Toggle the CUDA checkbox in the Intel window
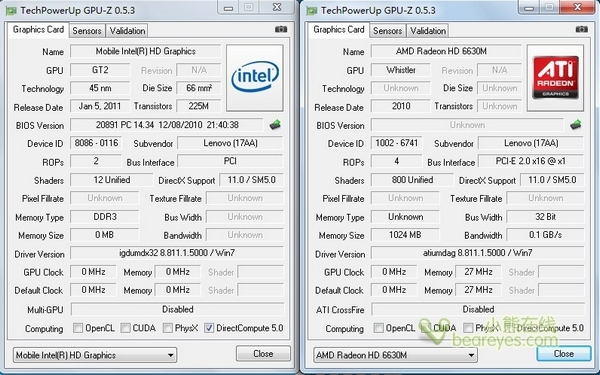600x375 pixels. pos(125,328)
